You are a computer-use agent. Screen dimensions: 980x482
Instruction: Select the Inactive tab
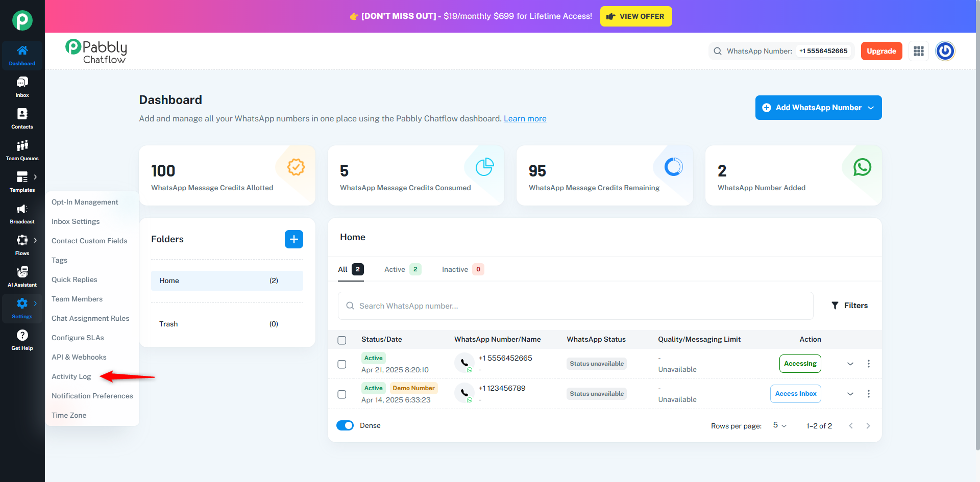pos(463,269)
